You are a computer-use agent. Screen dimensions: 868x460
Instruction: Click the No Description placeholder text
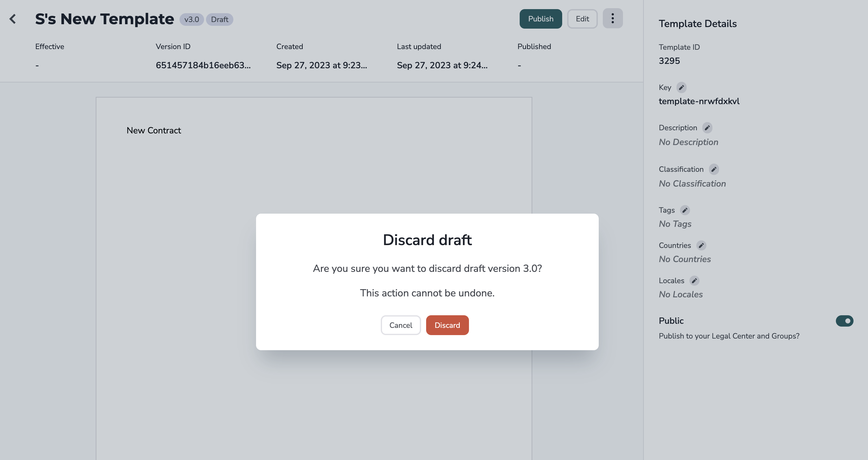point(688,142)
